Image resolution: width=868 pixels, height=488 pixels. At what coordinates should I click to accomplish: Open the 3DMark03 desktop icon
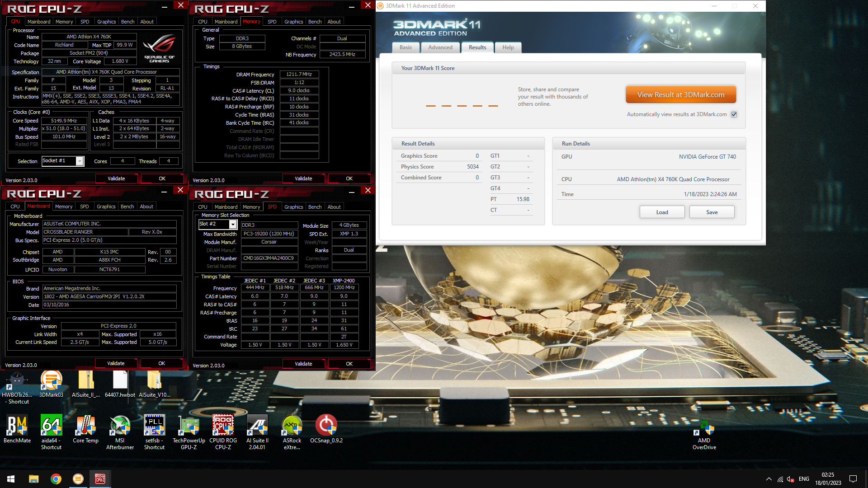coord(51,385)
